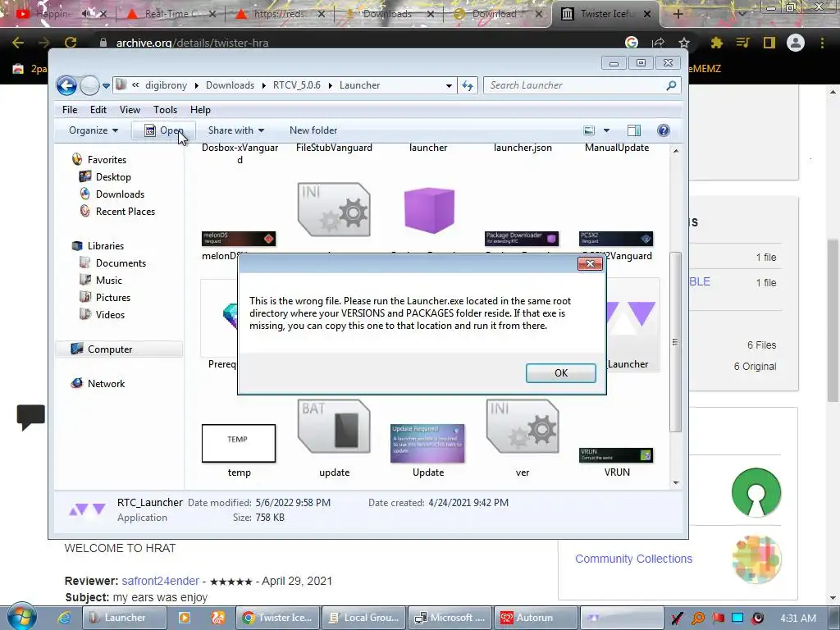Click Explorer forward navigation button
The height and width of the screenshot is (630, 840).
[89, 85]
